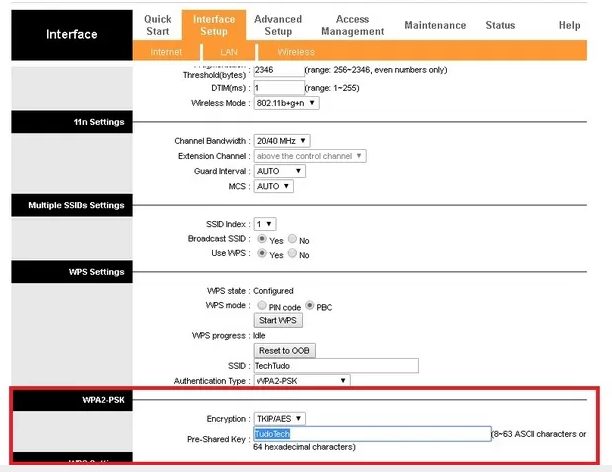Select the Interface Setup tab

(214, 25)
